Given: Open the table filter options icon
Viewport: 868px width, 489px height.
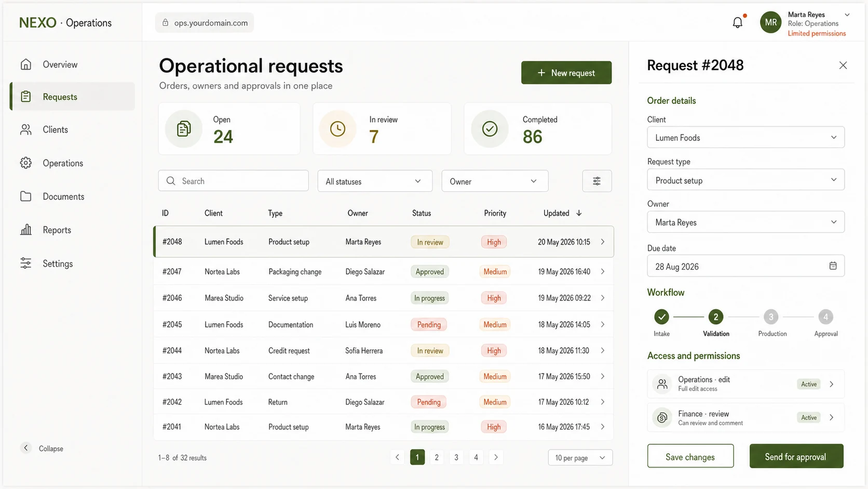Looking at the screenshot, I should click(597, 181).
